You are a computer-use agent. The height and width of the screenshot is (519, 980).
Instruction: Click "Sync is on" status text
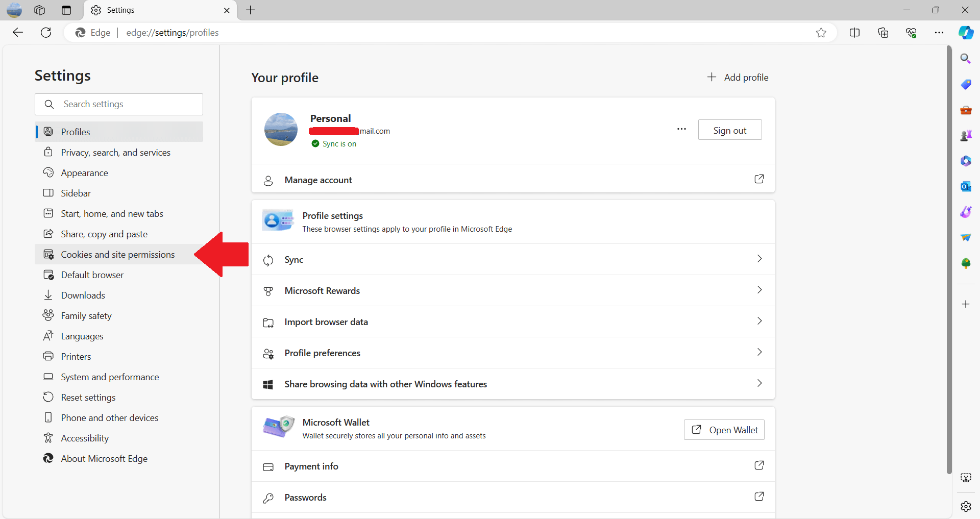[x=339, y=144]
